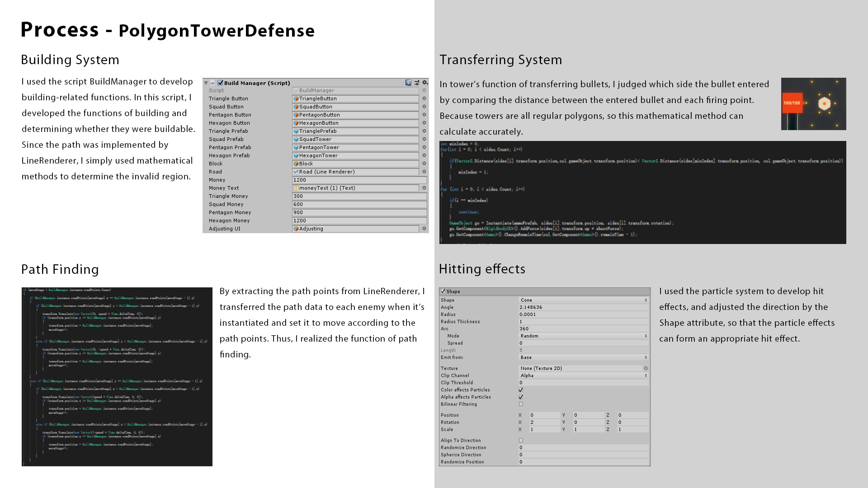Open object picker for Block field

[x=424, y=164]
